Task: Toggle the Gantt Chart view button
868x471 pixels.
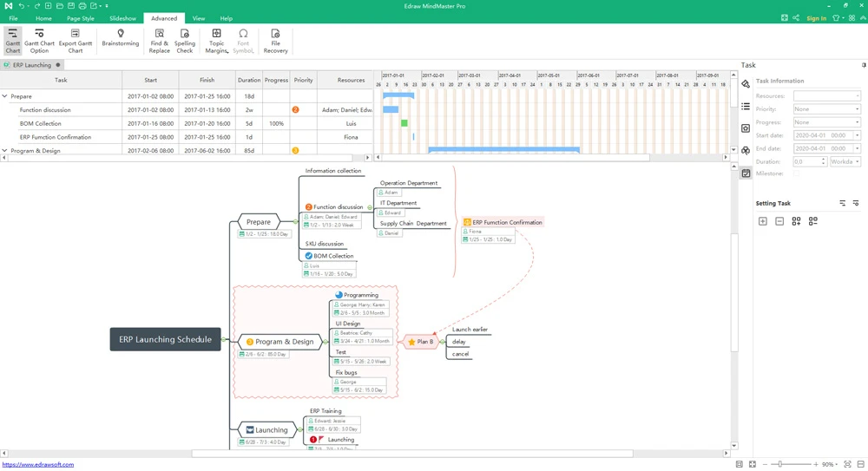Action: coord(13,41)
